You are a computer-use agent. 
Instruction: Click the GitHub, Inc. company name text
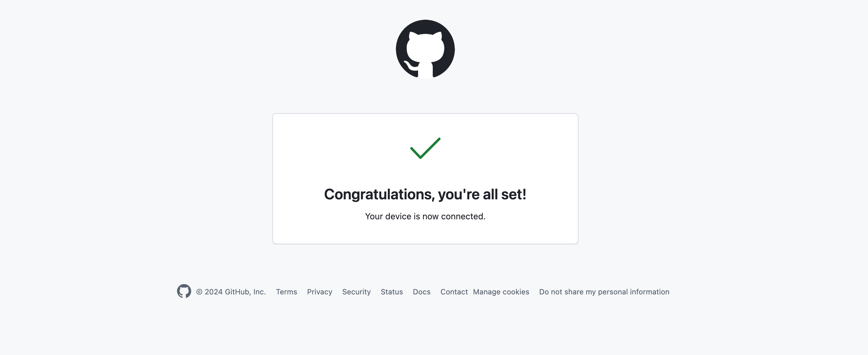tap(245, 292)
